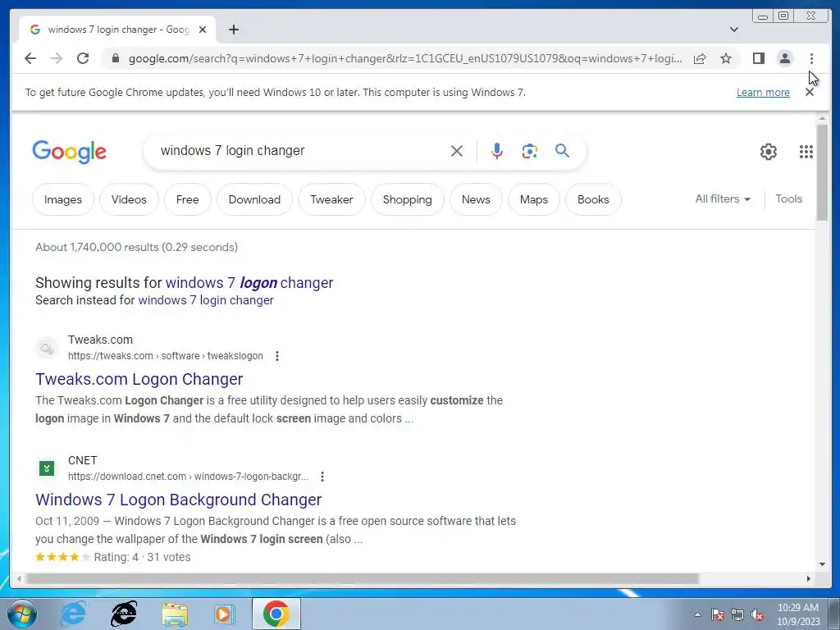
Task: Click the CNET site favicon
Action: [47, 468]
